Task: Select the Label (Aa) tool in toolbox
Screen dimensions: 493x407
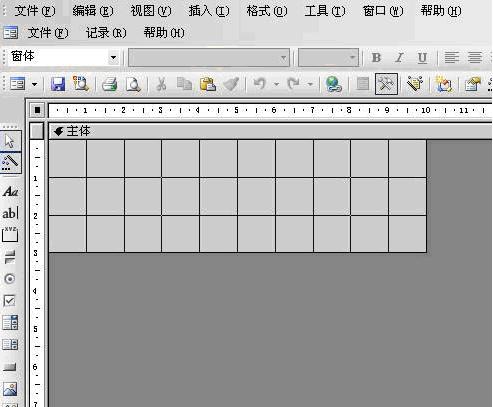Action: click(x=10, y=192)
